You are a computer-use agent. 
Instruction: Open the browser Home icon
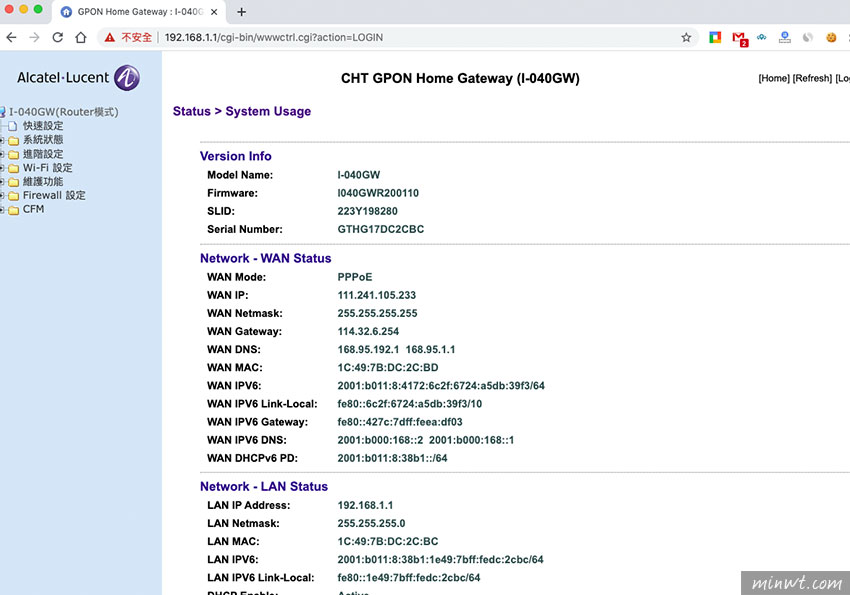point(81,37)
